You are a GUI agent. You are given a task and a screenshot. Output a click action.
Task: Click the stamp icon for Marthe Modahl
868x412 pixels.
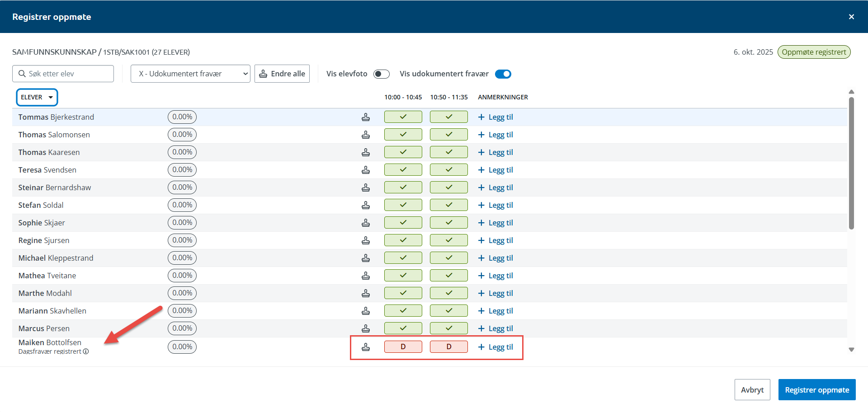point(366,293)
